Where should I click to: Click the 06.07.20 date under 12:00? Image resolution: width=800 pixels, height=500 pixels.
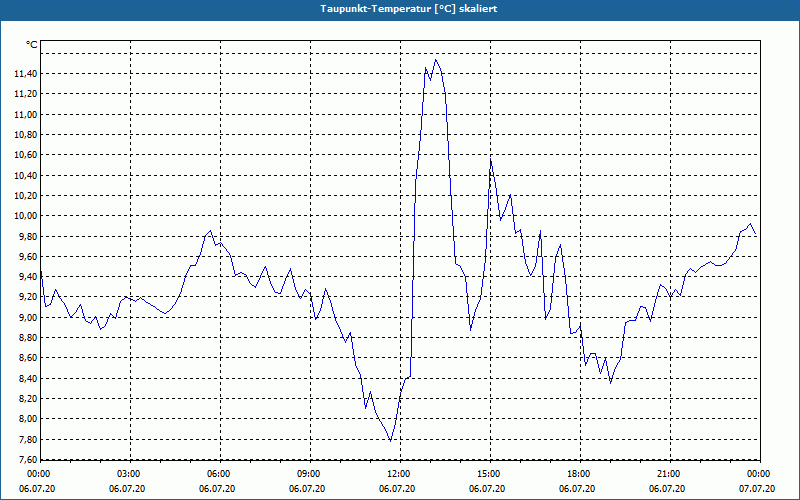coord(397,489)
